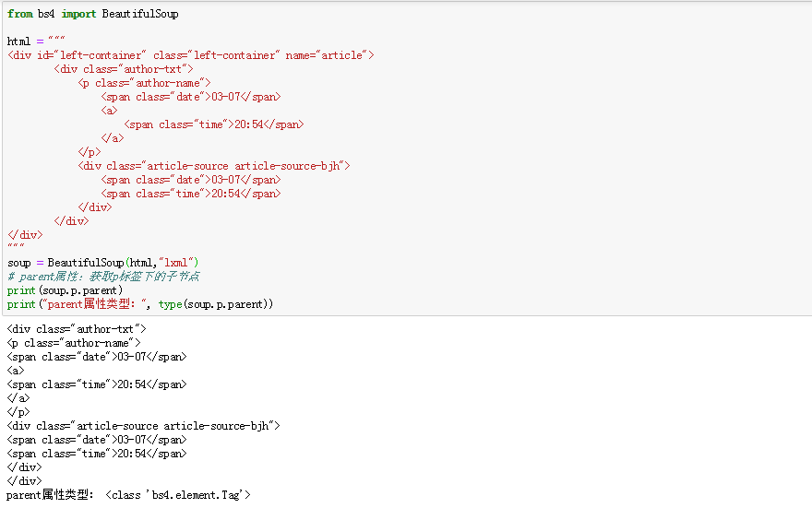Image resolution: width=812 pixels, height=508 pixels.
Task: Click the green "import" keyword
Action: click(x=79, y=14)
